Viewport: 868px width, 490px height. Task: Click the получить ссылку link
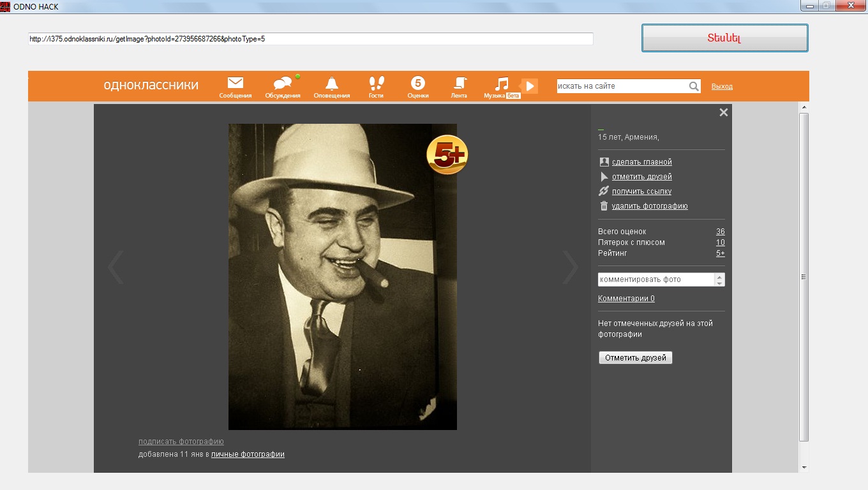click(x=641, y=191)
